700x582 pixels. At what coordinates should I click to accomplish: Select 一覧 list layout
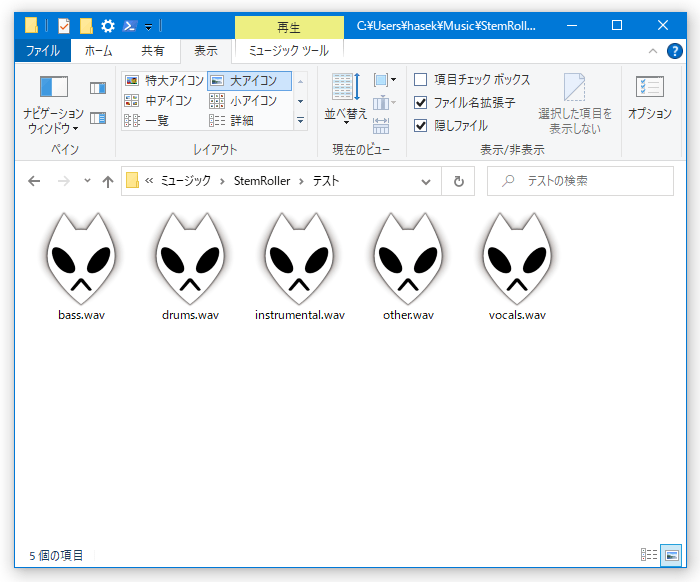(x=146, y=121)
